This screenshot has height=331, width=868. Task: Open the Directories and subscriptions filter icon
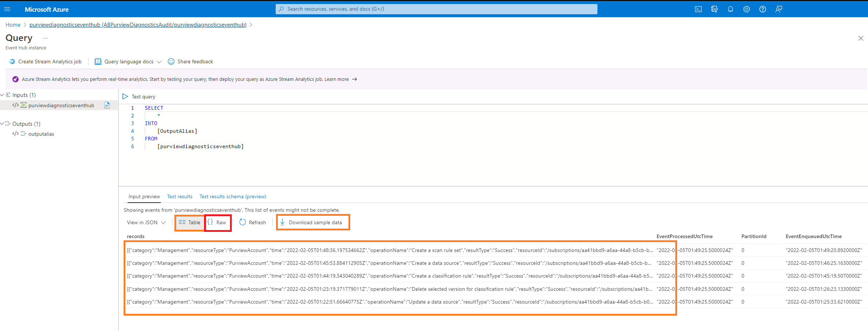[x=714, y=9]
